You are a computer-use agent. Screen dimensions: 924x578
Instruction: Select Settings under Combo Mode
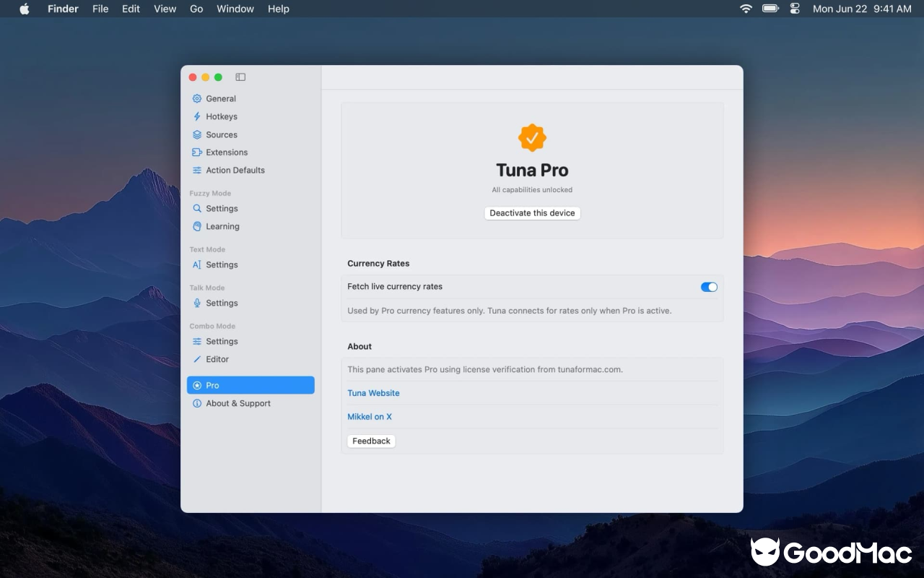(250, 341)
